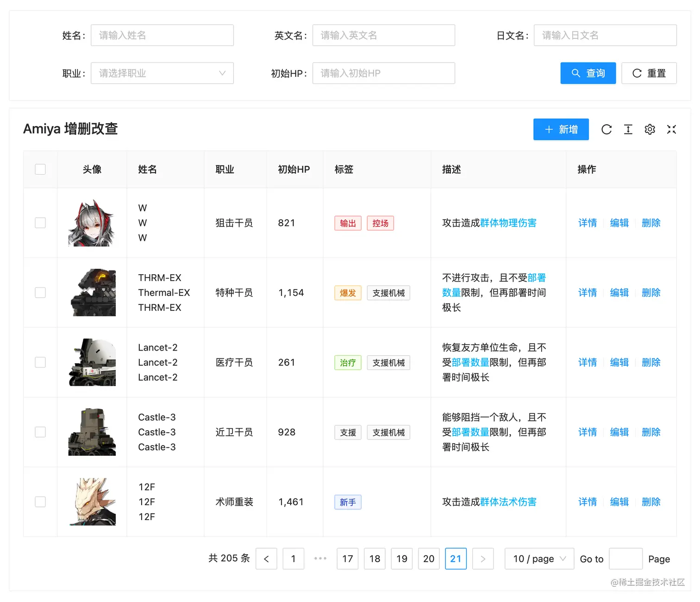Click the next page arrow
The image size is (700, 602).
pos(483,559)
